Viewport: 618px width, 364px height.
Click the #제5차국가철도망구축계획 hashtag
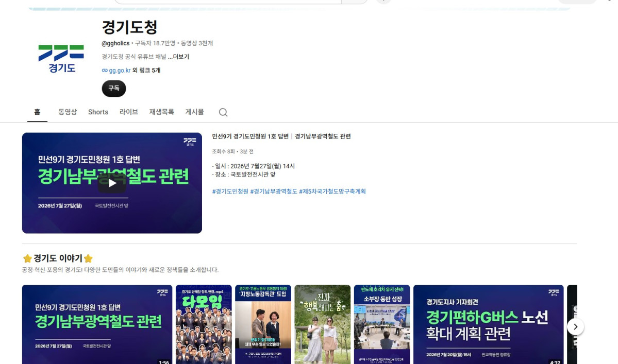(x=332, y=191)
